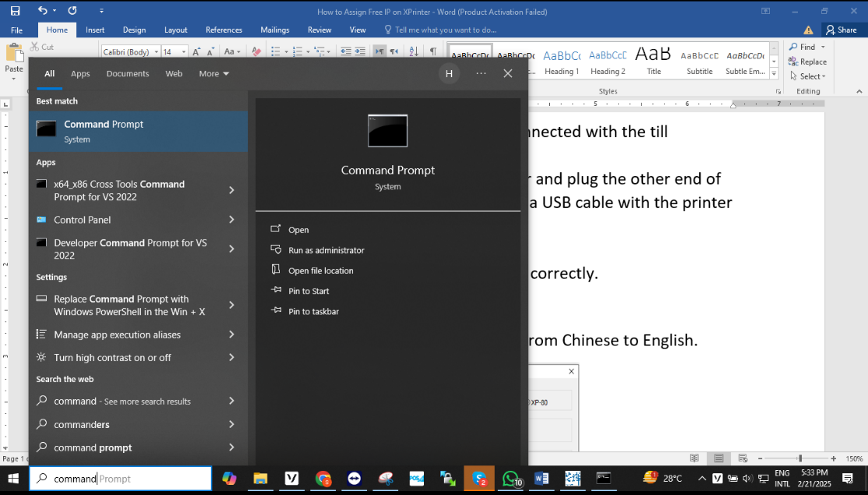Expand Developer Command Prompt for VS 2022 arrow

click(231, 249)
